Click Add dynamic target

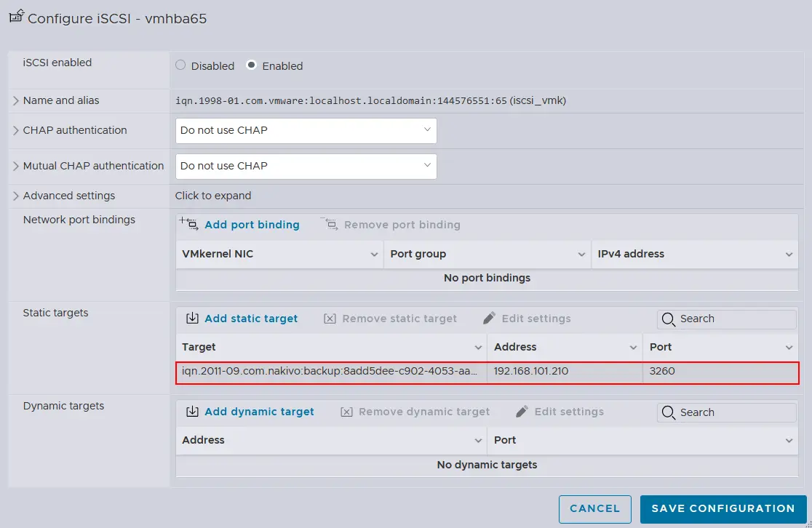[259, 412]
